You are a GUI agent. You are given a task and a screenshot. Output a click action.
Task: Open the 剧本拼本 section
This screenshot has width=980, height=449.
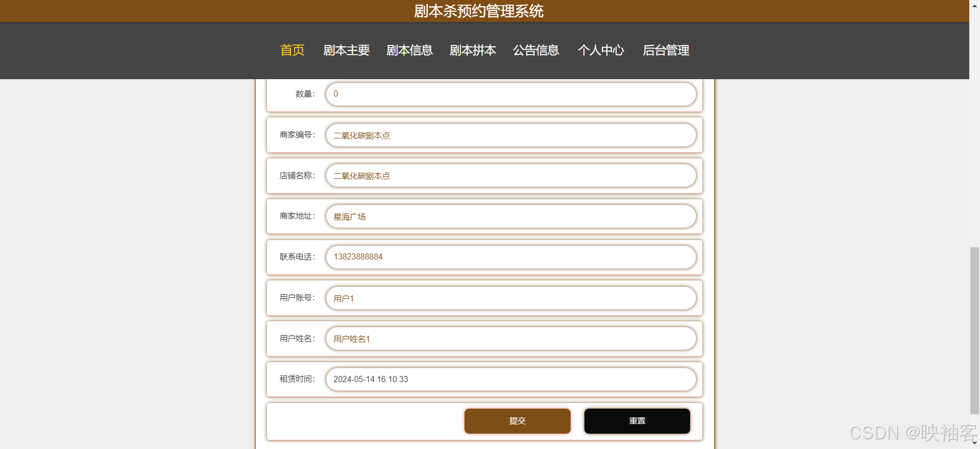(472, 50)
